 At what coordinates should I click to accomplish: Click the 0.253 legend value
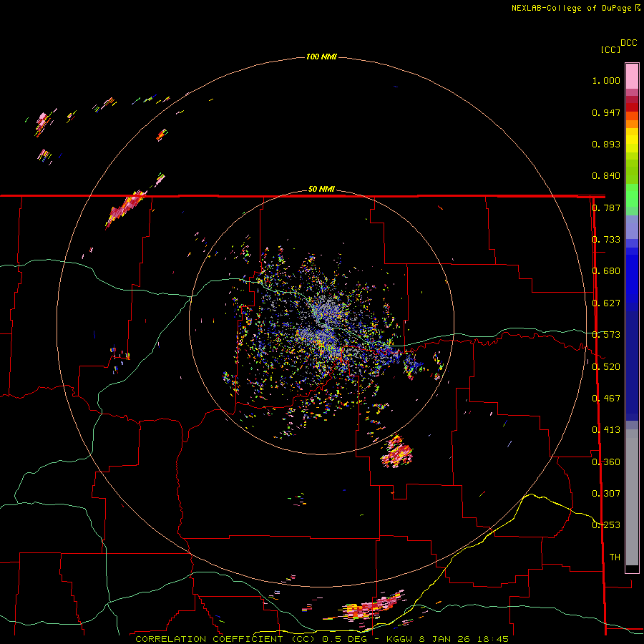(x=606, y=525)
